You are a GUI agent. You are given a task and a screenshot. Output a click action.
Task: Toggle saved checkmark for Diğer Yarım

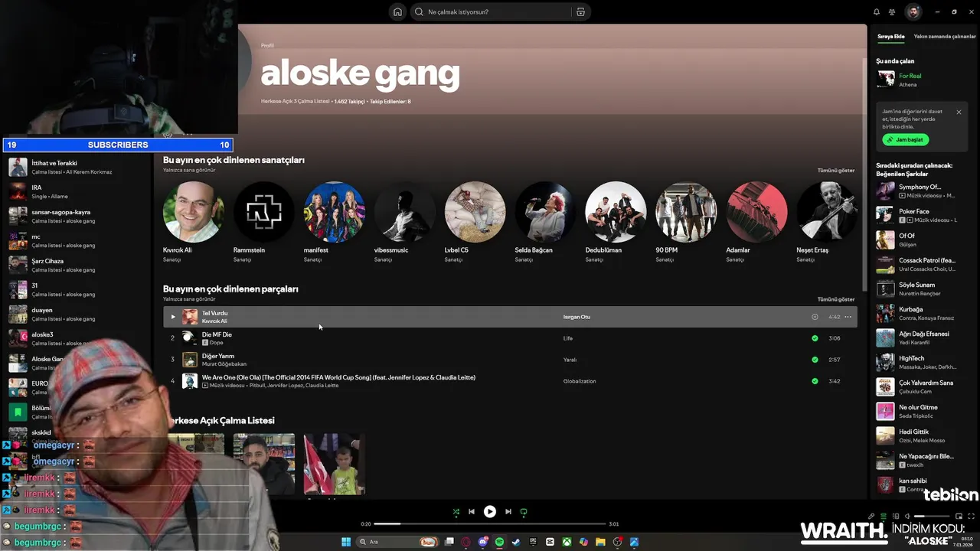815,360
